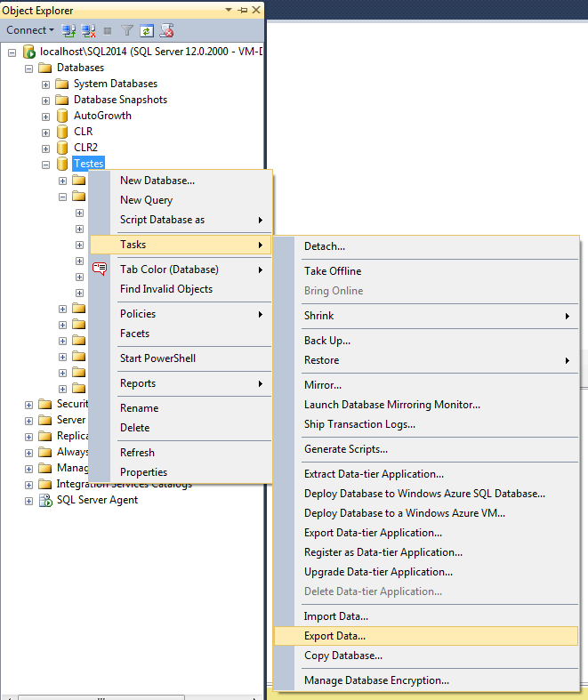Click the SQL Server Agent icon
Image resolution: width=588 pixels, height=700 pixels.
pyautogui.click(x=45, y=500)
